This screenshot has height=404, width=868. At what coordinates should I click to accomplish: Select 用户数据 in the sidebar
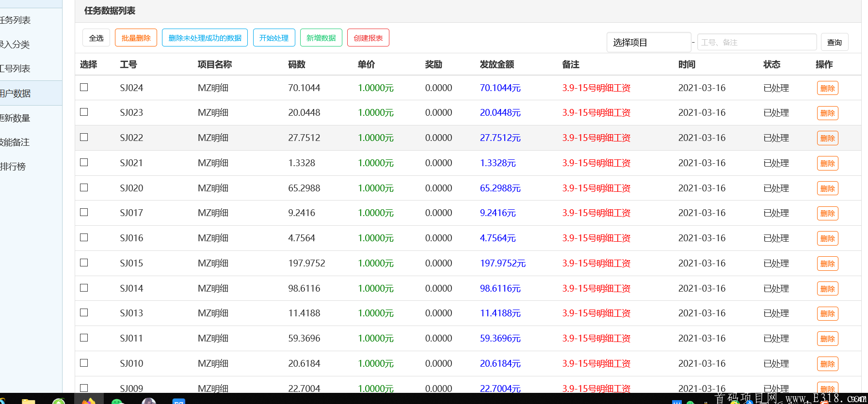[x=31, y=93]
